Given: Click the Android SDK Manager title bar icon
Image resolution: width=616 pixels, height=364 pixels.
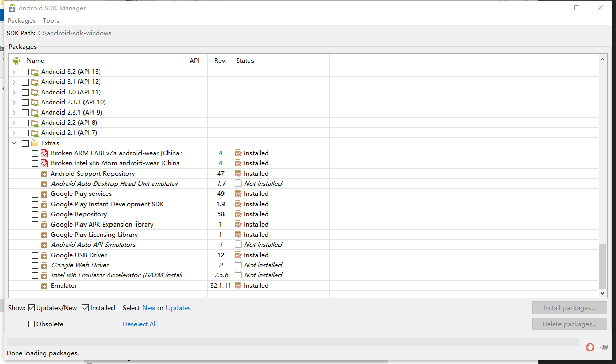Looking at the screenshot, I should 12,8.
